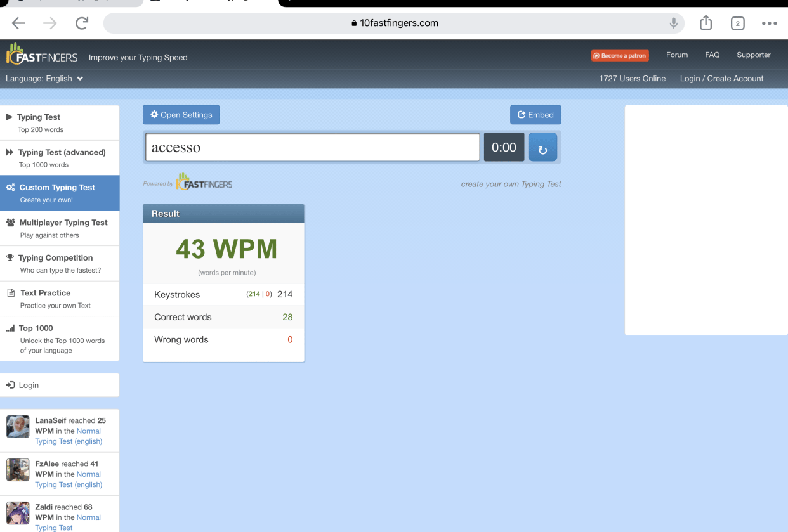This screenshot has width=788, height=532.
Task: Open the browser share icon
Action: pyautogui.click(x=706, y=23)
